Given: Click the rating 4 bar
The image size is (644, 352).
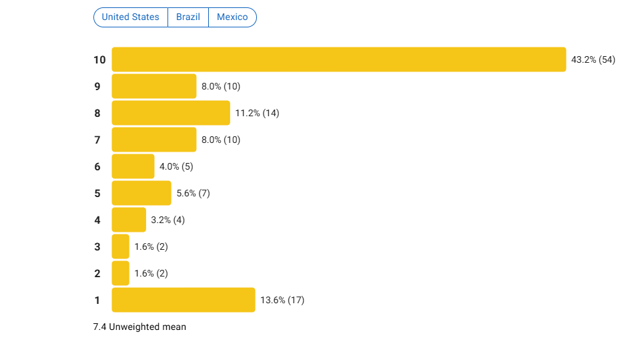Looking at the screenshot, I should pyautogui.click(x=129, y=220).
